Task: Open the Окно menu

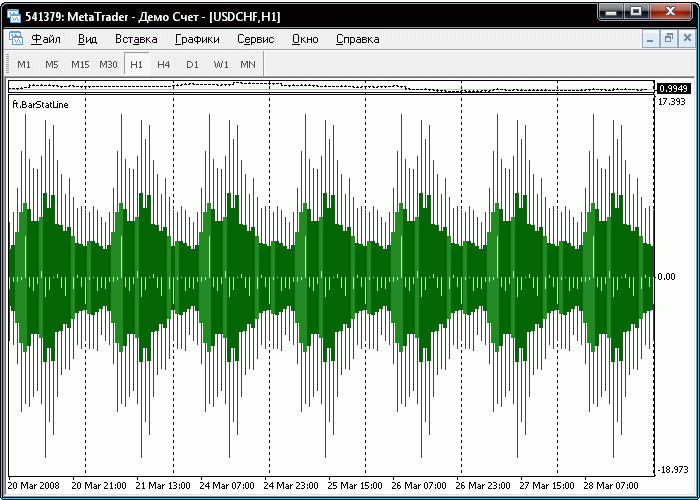Action: pos(305,39)
